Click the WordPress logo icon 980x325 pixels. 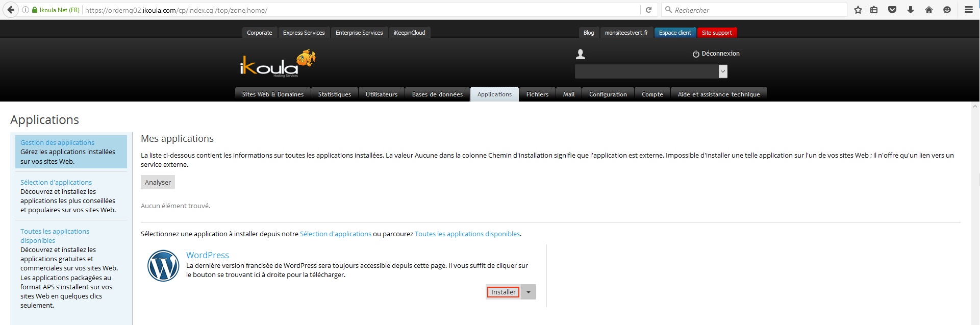coord(163,266)
